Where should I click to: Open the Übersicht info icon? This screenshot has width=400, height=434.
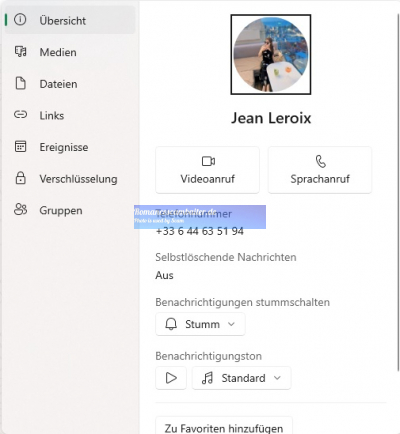[x=20, y=20]
